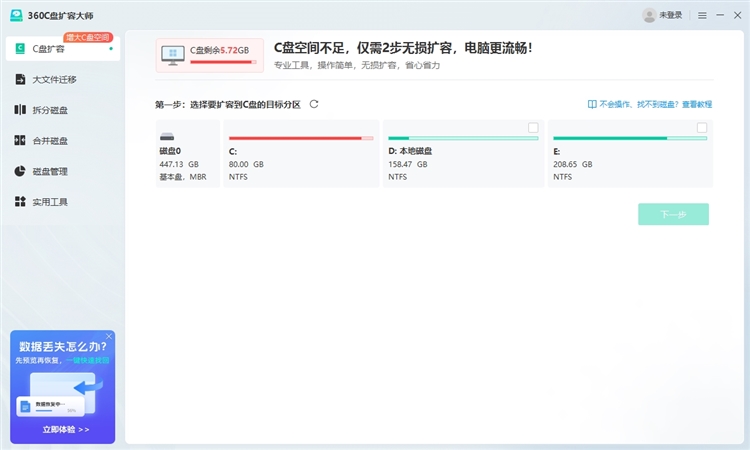The image size is (750, 450).
Task: Click the 磁盘管理 pie chart icon
Action: 20,171
